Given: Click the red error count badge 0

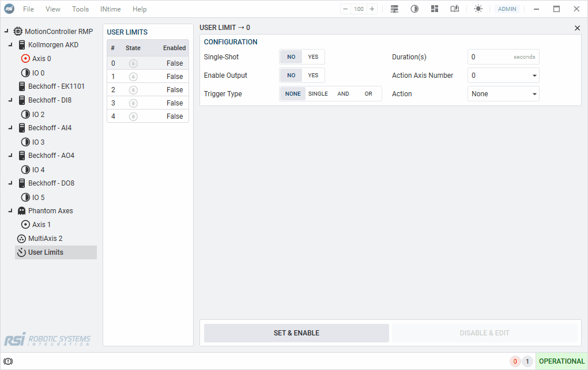Looking at the screenshot, I should (x=515, y=361).
